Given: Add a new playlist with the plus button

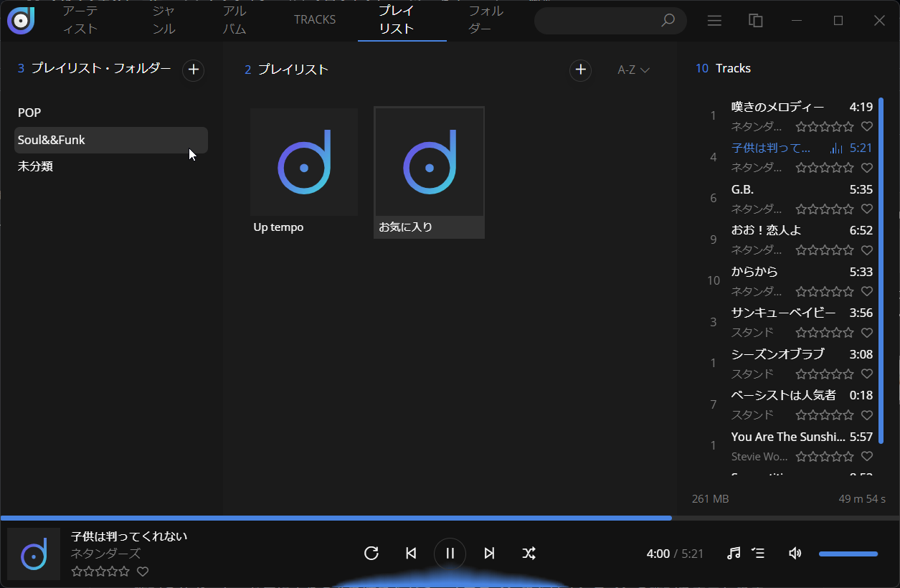Looking at the screenshot, I should (580, 70).
